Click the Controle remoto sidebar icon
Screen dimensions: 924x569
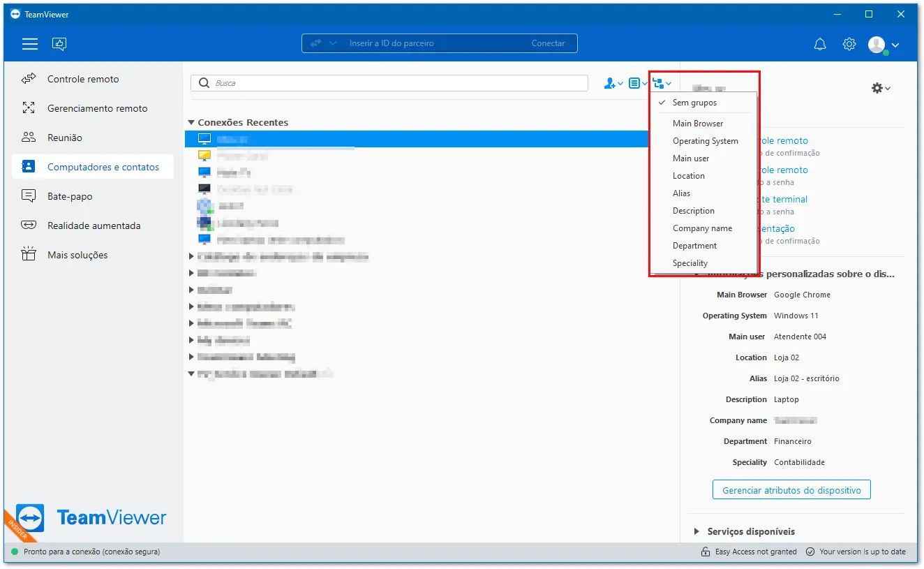(29, 79)
